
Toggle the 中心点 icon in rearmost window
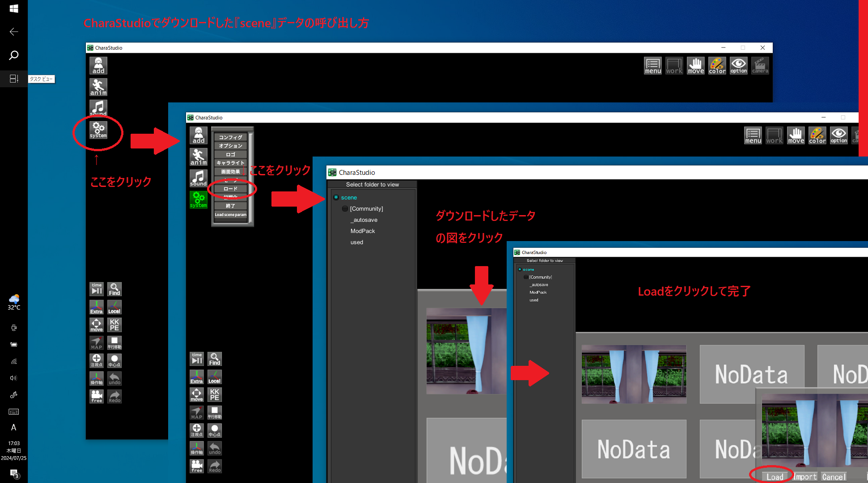(114, 360)
